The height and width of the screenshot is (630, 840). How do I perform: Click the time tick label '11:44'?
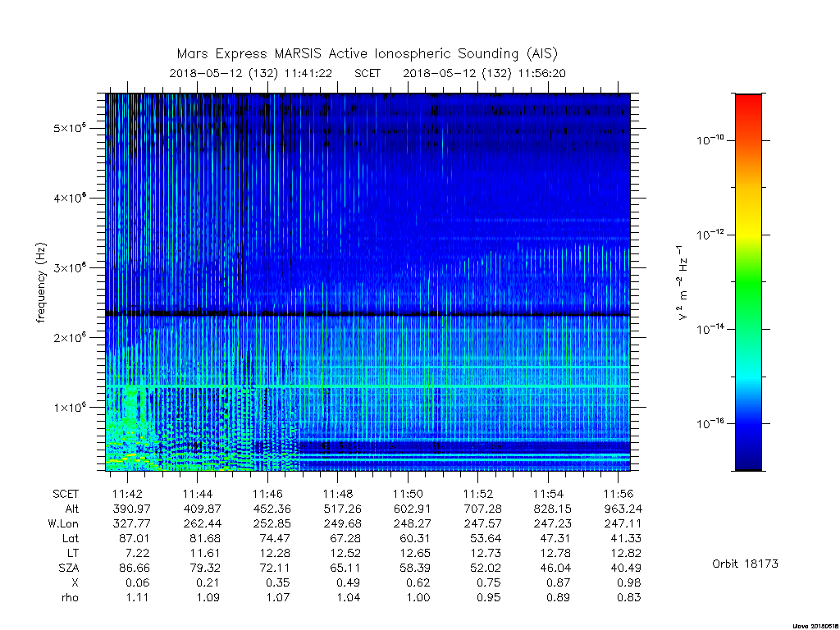click(x=198, y=494)
